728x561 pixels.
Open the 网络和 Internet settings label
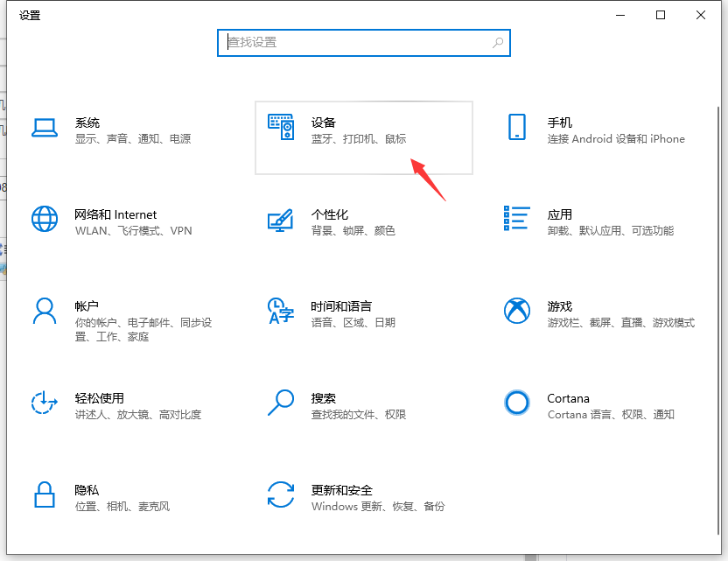[x=115, y=214]
